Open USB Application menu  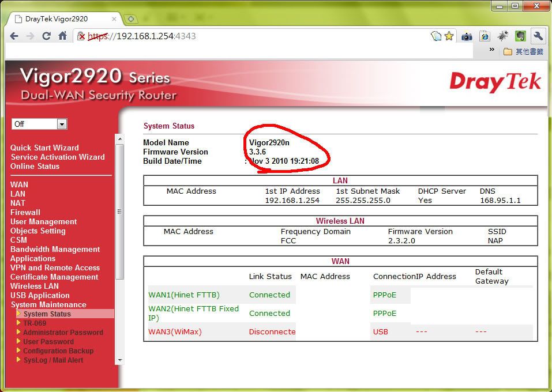point(40,295)
